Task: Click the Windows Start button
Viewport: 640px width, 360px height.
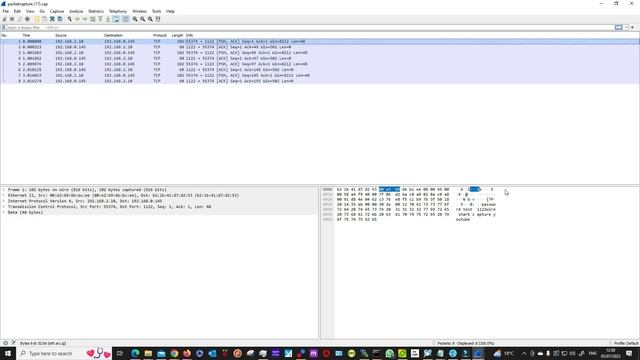Action: tap(8, 353)
